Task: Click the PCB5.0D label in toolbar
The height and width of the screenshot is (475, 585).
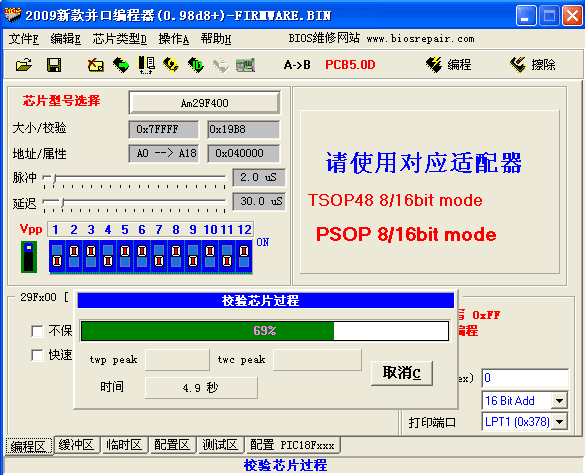Action: pos(350,65)
